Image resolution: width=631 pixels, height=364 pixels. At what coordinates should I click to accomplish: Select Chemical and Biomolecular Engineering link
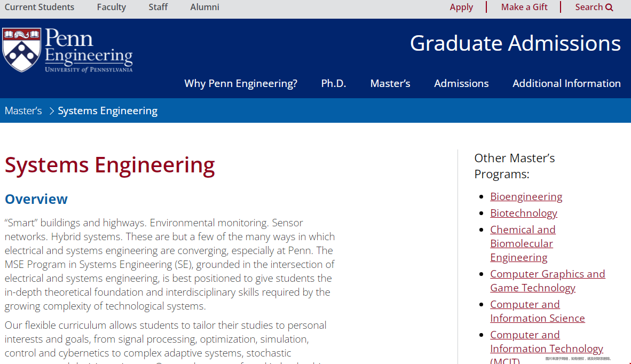[x=523, y=243]
